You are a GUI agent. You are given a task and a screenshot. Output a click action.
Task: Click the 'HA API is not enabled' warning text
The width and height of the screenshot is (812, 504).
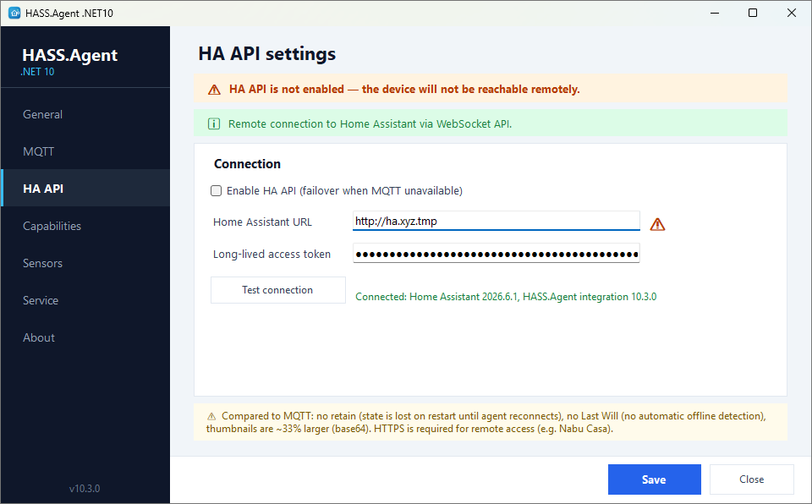(x=404, y=89)
